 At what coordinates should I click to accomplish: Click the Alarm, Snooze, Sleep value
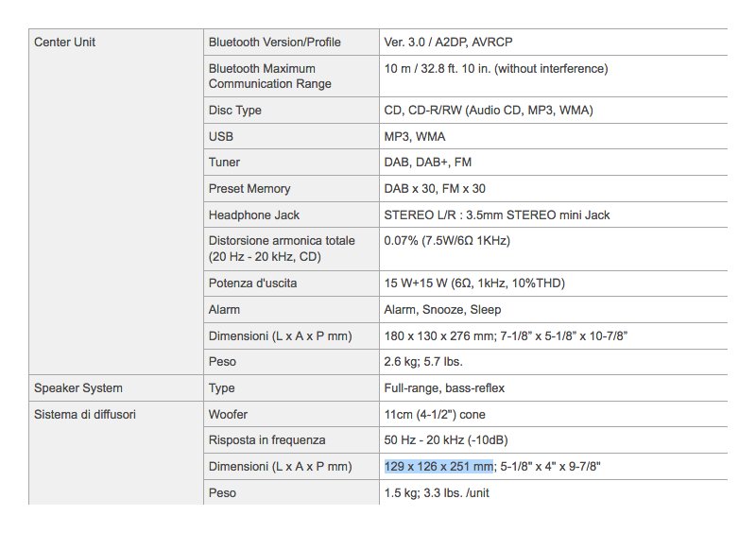[442, 310]
